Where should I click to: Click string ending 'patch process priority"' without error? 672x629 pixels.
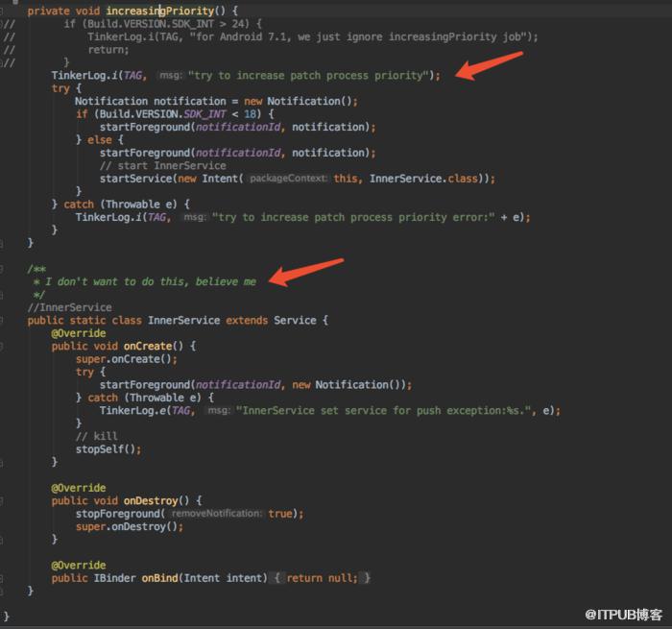coord(308,76)
